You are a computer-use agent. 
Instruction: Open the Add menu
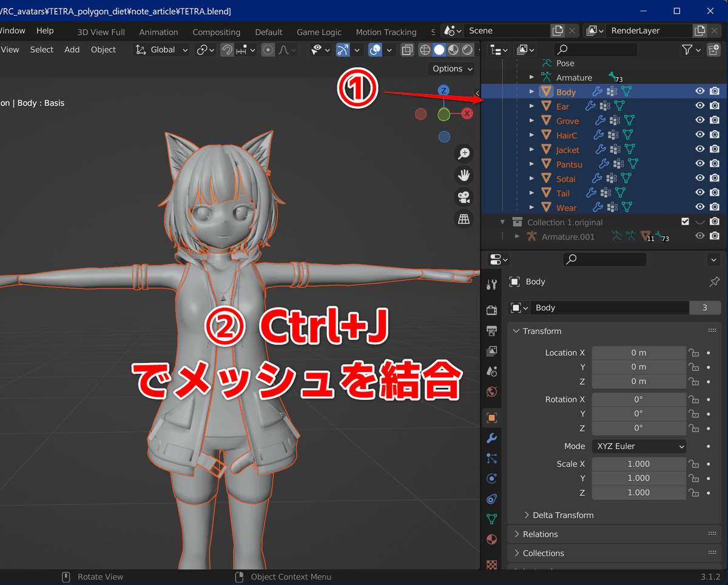72,50
